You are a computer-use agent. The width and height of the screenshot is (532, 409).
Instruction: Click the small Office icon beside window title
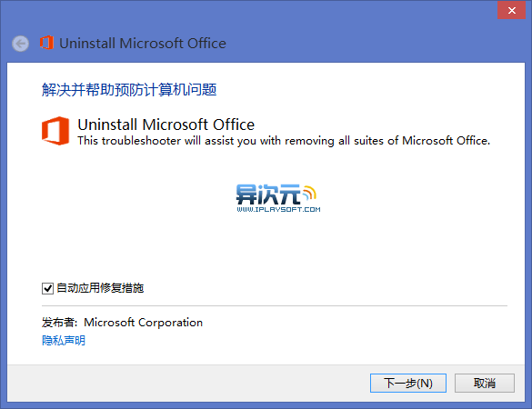coord(46,43)
